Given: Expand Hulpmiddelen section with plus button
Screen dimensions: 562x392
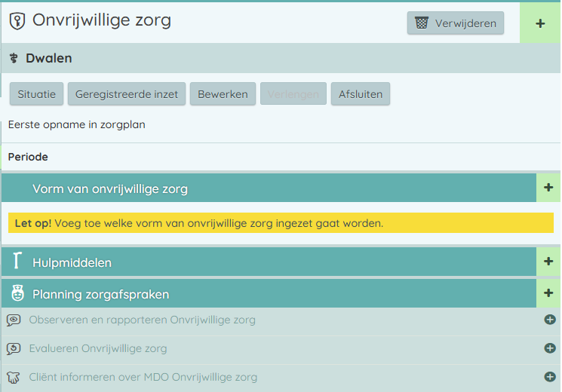Looking at the screenshot, I should pyautogui.click(x=548, y=262).
